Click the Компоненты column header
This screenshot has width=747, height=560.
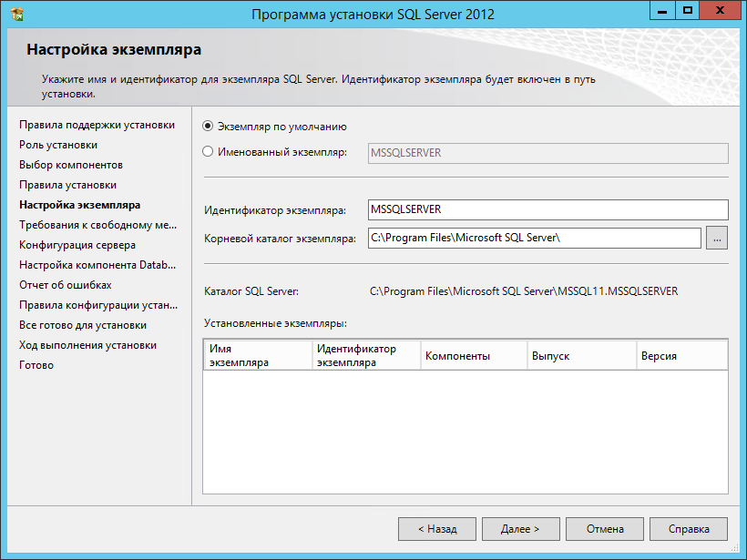pos(474,355)
